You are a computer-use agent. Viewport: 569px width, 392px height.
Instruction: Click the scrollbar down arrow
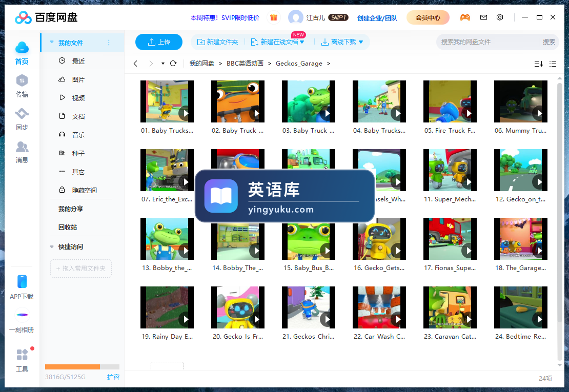point(560,365)
